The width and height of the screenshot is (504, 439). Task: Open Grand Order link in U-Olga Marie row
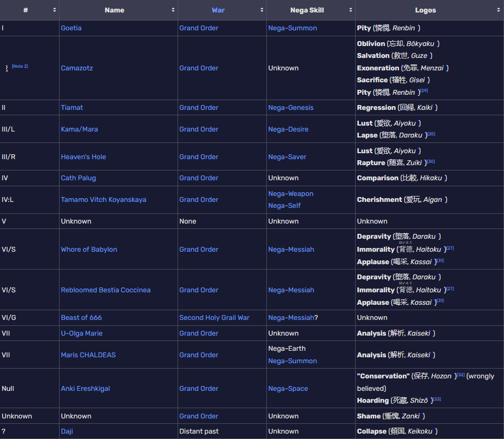click(199, 333)
